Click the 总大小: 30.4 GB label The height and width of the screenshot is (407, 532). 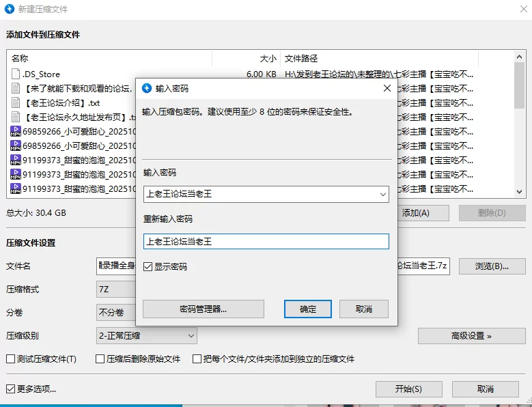(x=36, y=213)
